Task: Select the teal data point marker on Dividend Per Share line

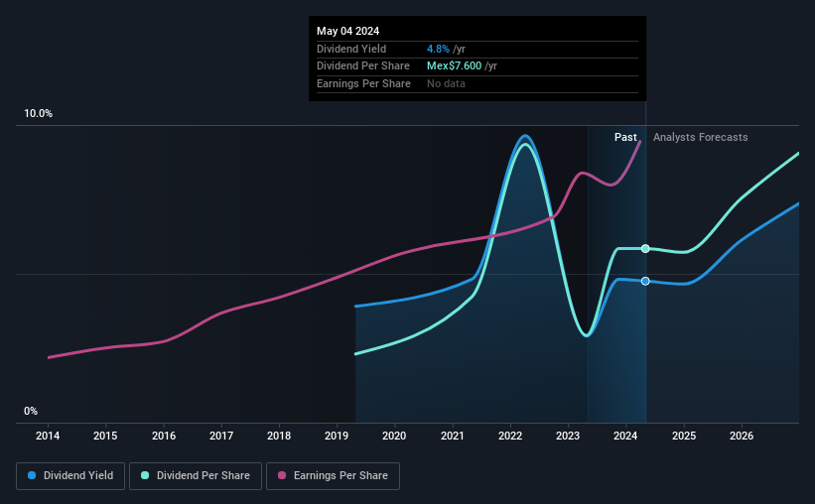Action: point(645,249)
